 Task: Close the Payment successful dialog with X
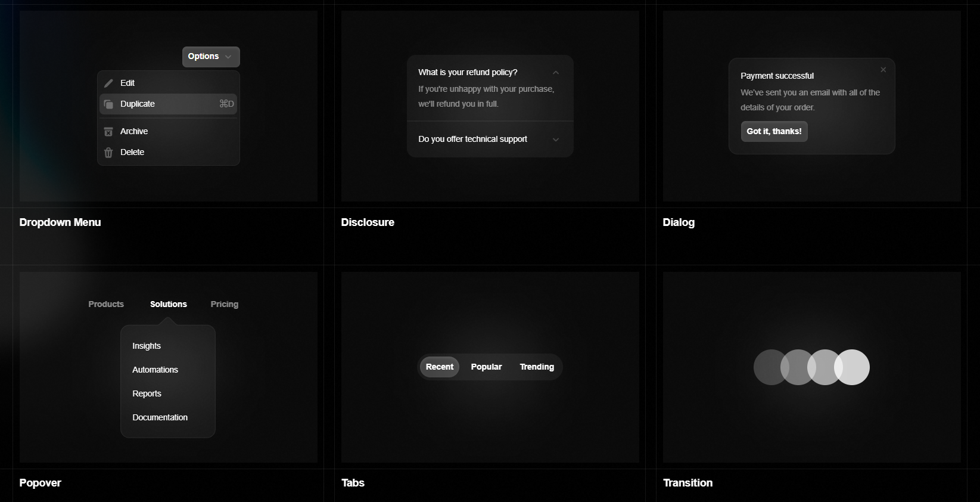point(883,70)
